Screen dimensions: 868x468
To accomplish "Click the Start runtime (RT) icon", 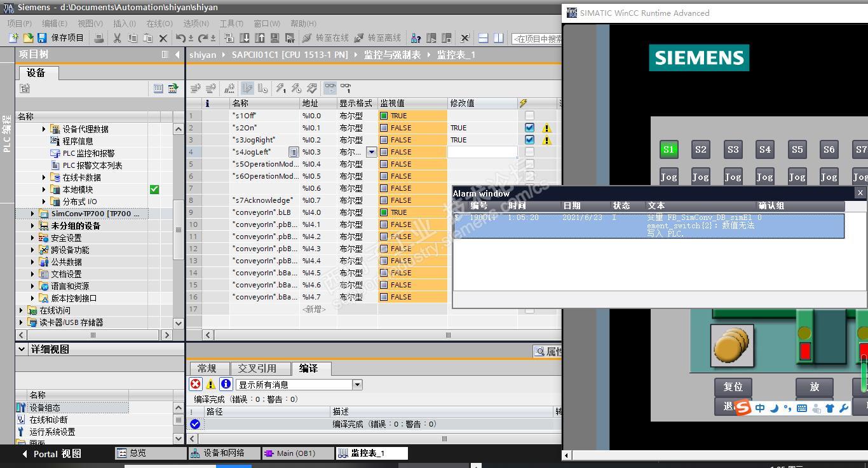I will 290,38.
